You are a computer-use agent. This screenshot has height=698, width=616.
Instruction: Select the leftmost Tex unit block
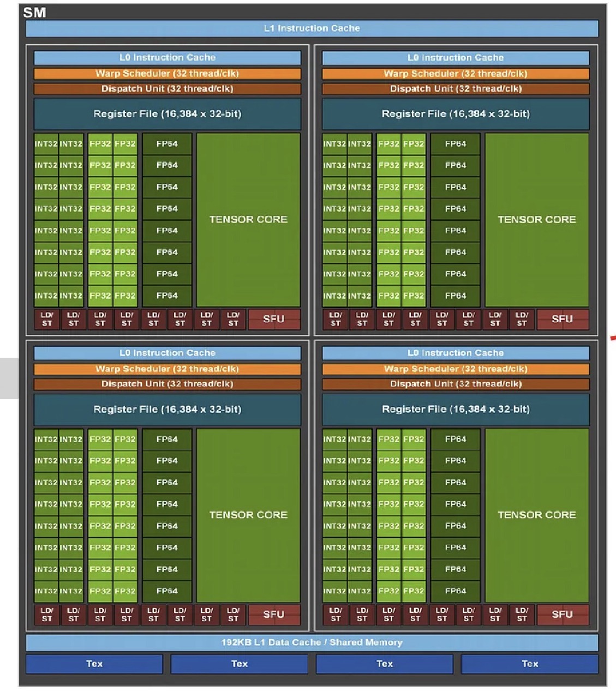[x=94, y=664]
